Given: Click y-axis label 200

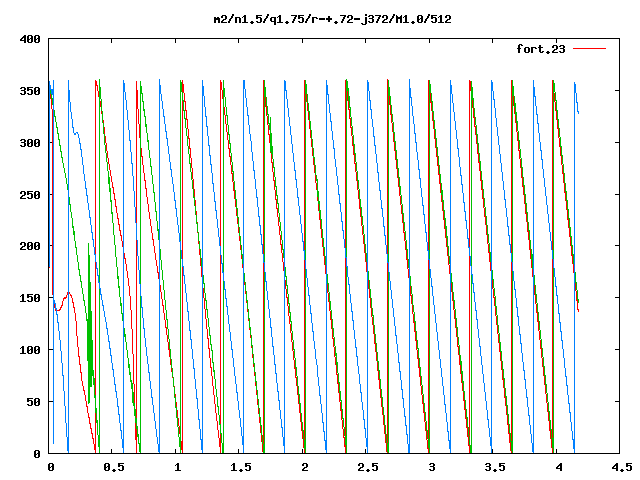Looking at the screenshot, I should pyautogui.click(x=30, y=246).
